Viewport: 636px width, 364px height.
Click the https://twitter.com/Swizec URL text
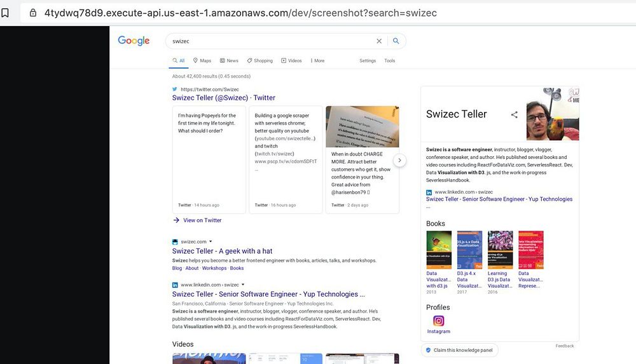(x=210, y=89)
